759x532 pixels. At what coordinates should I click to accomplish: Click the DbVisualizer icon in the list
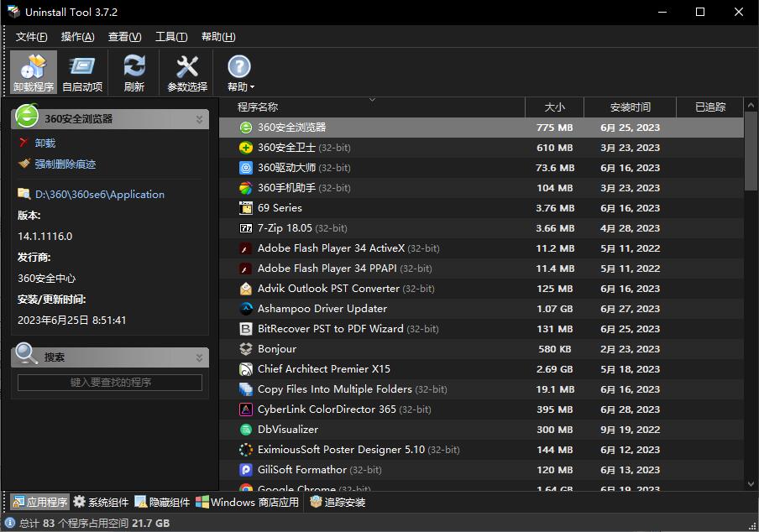[246, 430]
